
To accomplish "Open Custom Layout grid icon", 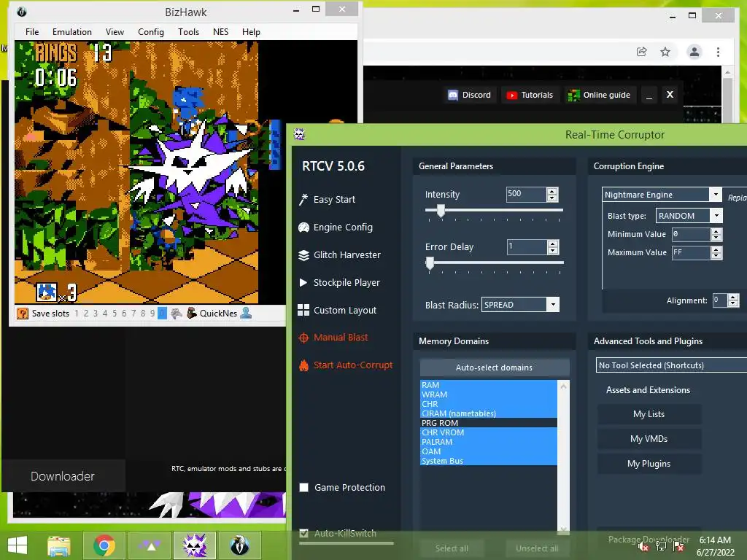I will click(303, 311).
